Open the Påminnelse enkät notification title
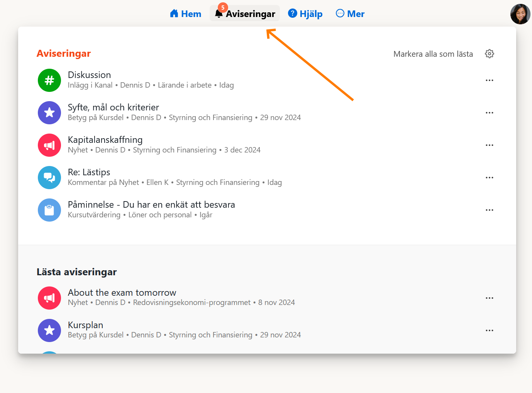 (x=151, y=205)
